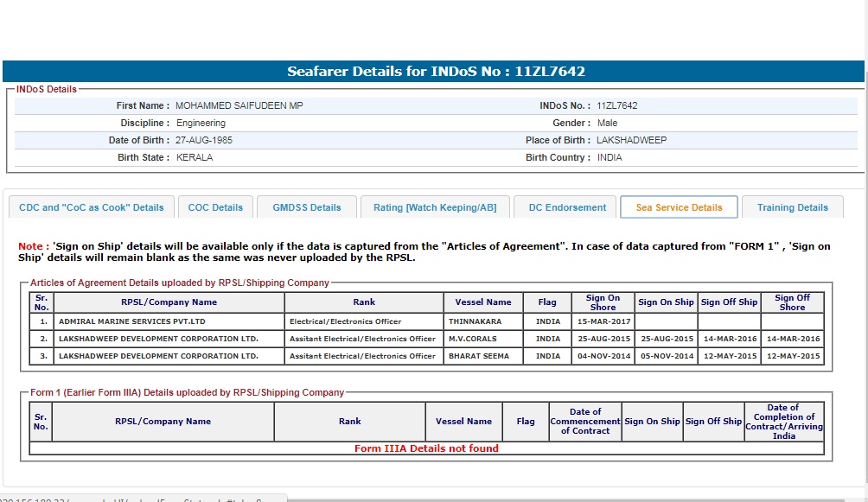The height and width of the screenshot is (502, 868).
Task: Open the CDC and "CoC as Cook" Details tab
Action: 92,207
